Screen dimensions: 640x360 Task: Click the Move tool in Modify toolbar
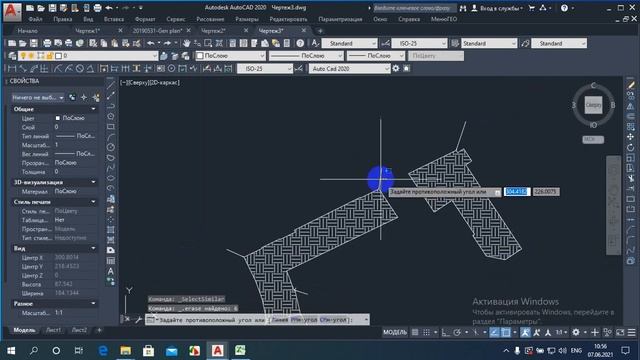click(631, 137)
